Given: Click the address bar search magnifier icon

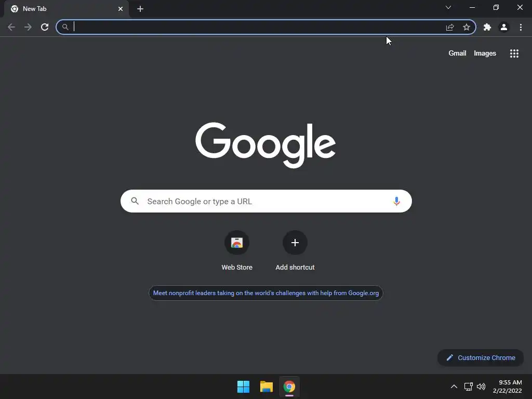Looking at the screenshot, I should (x=65, y=27).
